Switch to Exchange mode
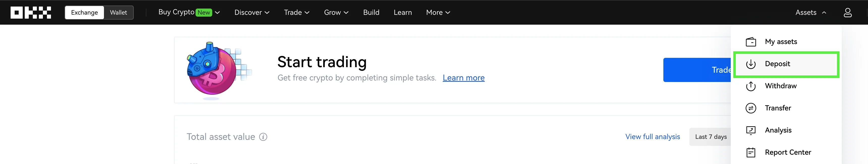Screen dimensions: 868x164 pyautogui.click(x=84, y=12)
